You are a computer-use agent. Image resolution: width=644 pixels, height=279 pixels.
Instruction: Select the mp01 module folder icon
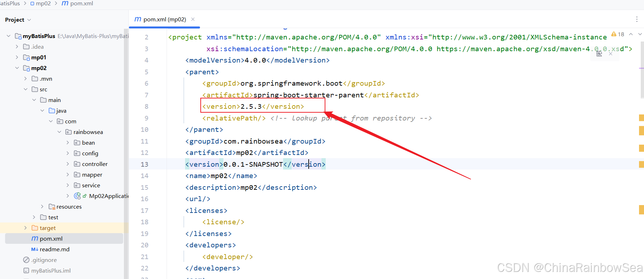26,57
